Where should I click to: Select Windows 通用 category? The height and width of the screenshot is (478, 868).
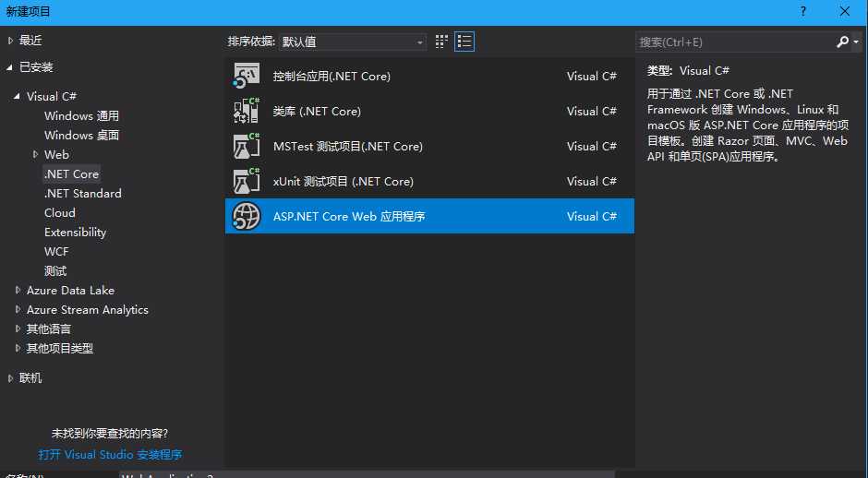click(81, 115)
